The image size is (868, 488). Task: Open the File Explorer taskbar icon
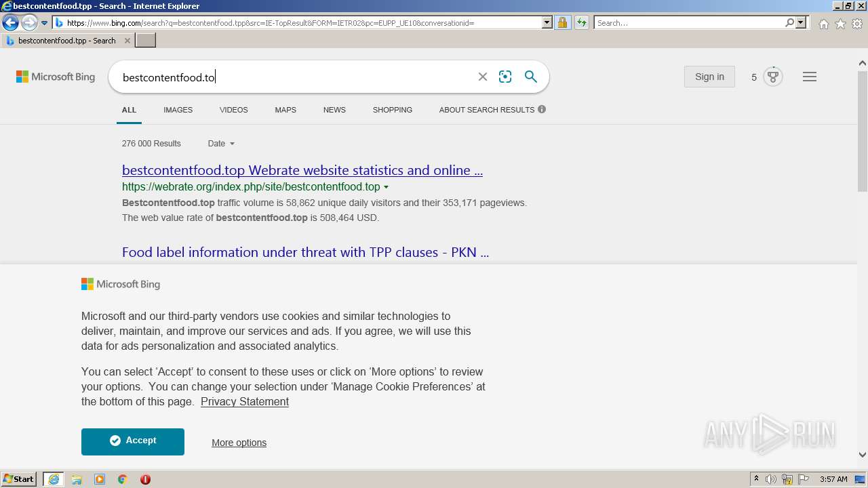pos(77,479)
